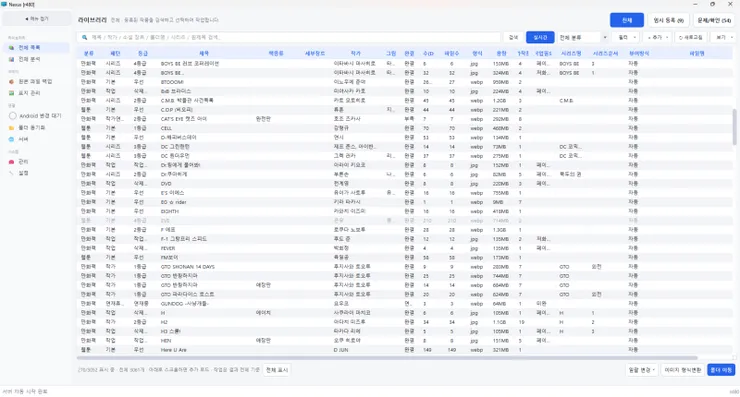Select the Android 변경 대기 circle indicator
Image resolution: width=740 pixels, height=397 pixels.
13,116
